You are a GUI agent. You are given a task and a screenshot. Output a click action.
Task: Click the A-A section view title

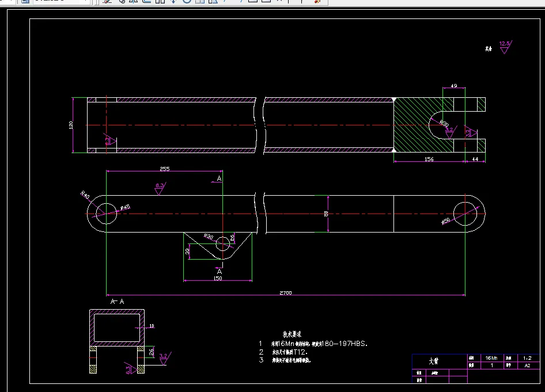tap(117, 302)
